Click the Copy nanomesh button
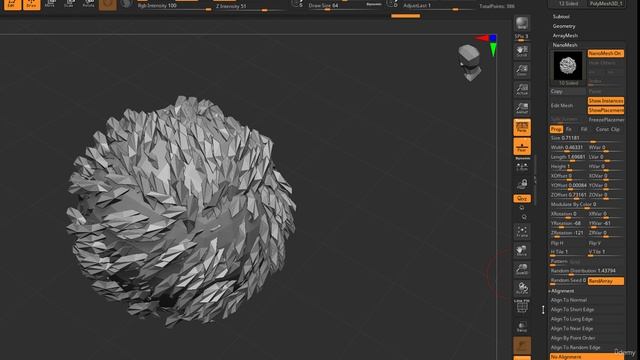Viewport: 640px width, 360px height. click(567, 91)
